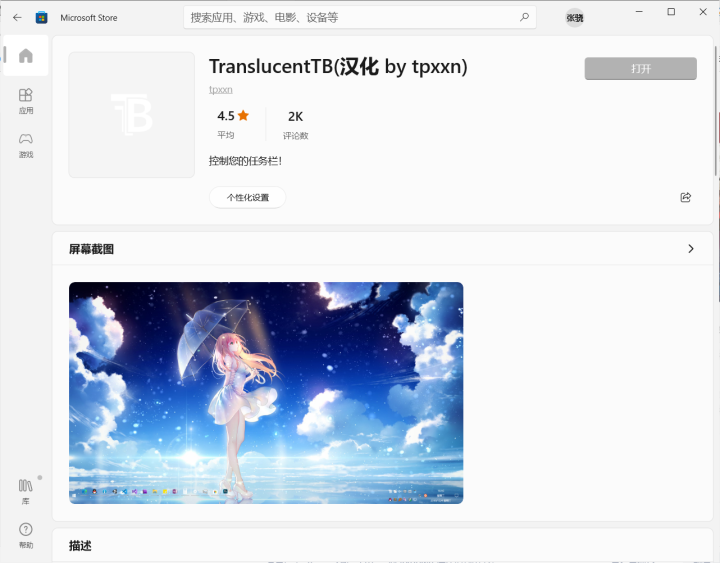Open the 帮助 (Help) section
Image resolution: width=720 pixels, height=563 pixels.
[26, 535]
